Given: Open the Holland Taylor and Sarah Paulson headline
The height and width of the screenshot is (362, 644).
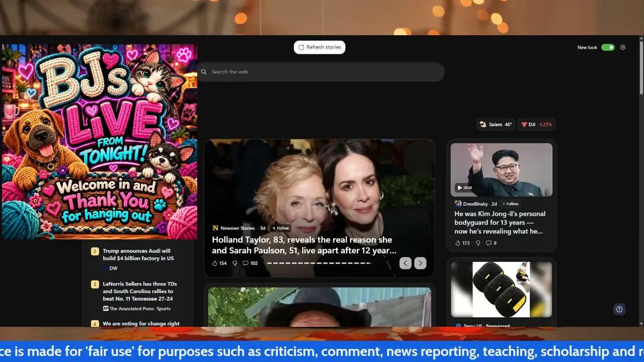Looking at the screenshot, I should point(304,245).
